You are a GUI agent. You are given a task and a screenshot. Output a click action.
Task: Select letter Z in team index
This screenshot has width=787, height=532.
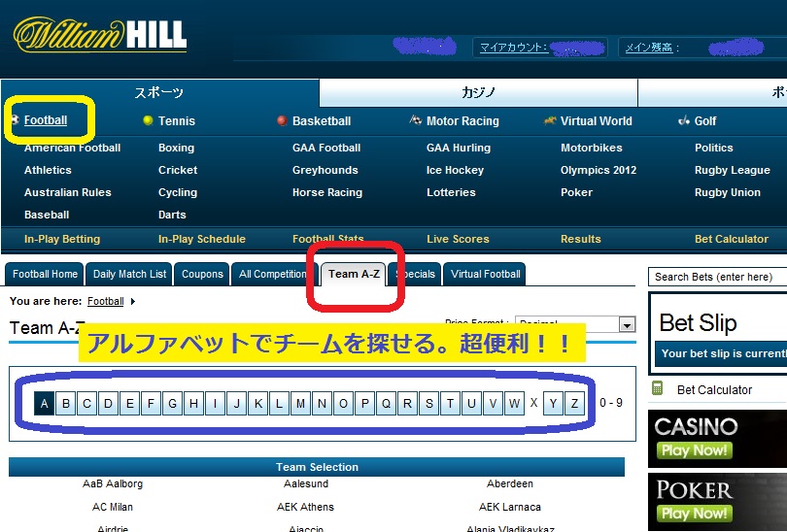tap(574, 403)
